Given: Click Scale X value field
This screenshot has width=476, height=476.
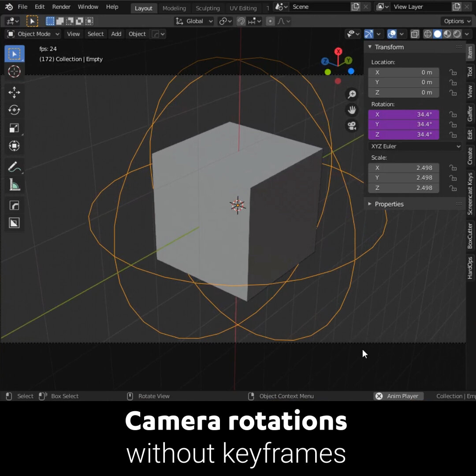Looking at the screenshot, I should click(x=403, y=168).
